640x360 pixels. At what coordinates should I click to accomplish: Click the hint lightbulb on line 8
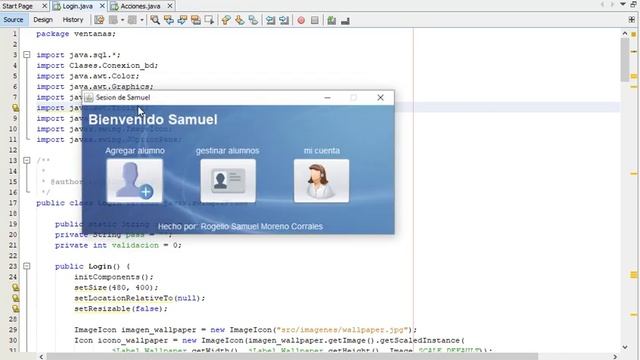[x=15, y=108]
